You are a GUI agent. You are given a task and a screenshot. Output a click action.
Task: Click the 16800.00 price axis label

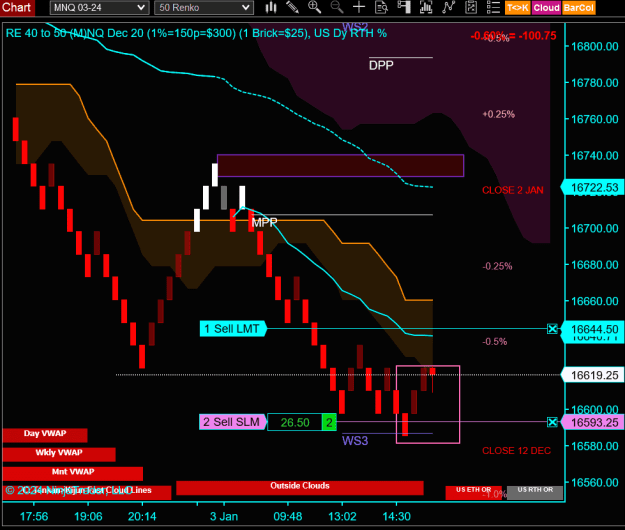point(595,47)
